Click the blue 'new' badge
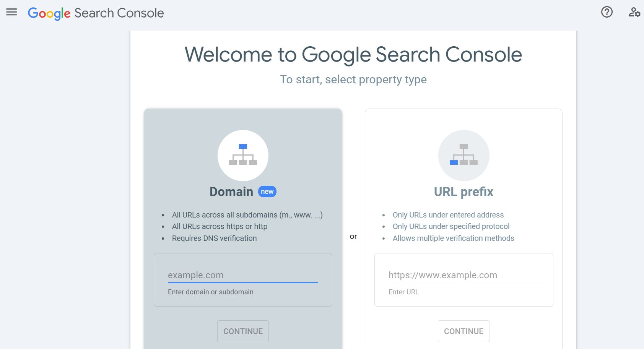This screenshot has height=349, width=644. 267,192
